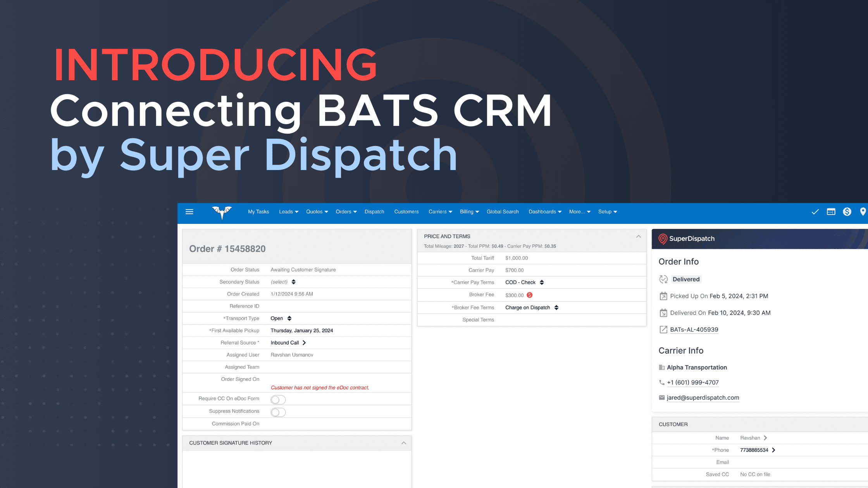The height and width of the screenshot is (488, 868).
Task: Open the Transport Type dropdown
Action: point(281,318)
